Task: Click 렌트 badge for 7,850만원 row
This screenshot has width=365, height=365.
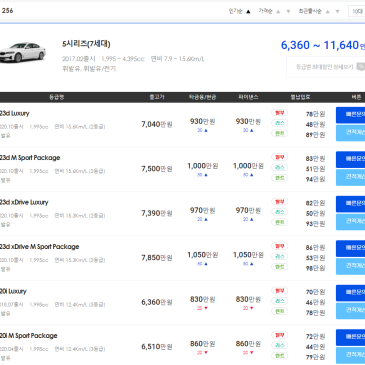Action: (279, 267)
